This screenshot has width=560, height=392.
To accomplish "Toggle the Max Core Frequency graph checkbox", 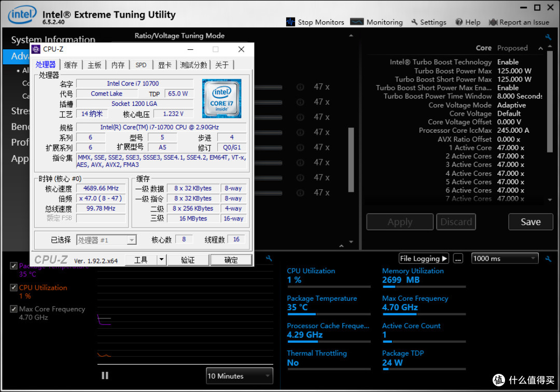I will [13, 309].
